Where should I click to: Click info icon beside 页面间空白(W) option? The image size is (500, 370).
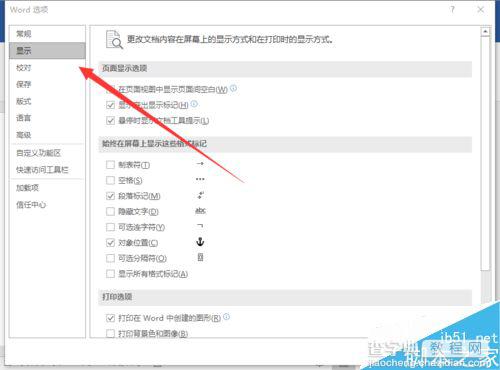(x=234, y=88)
